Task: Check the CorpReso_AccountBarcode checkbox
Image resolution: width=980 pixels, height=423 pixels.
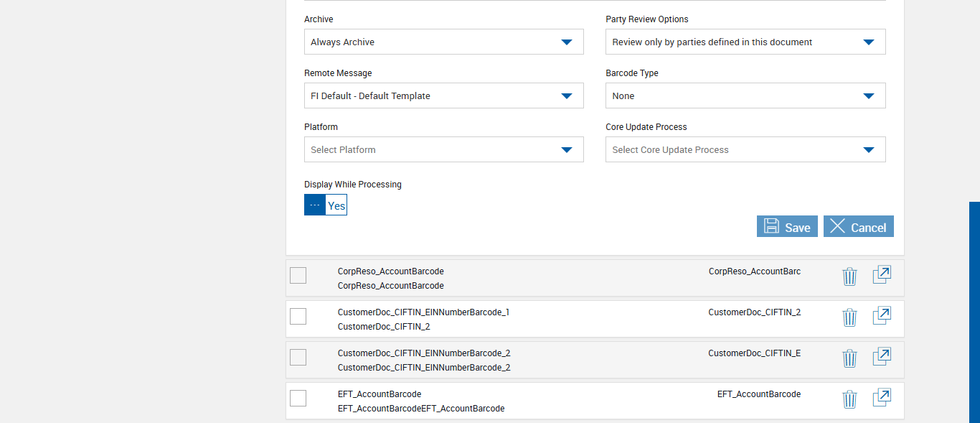Action: (x=298, y=275)
